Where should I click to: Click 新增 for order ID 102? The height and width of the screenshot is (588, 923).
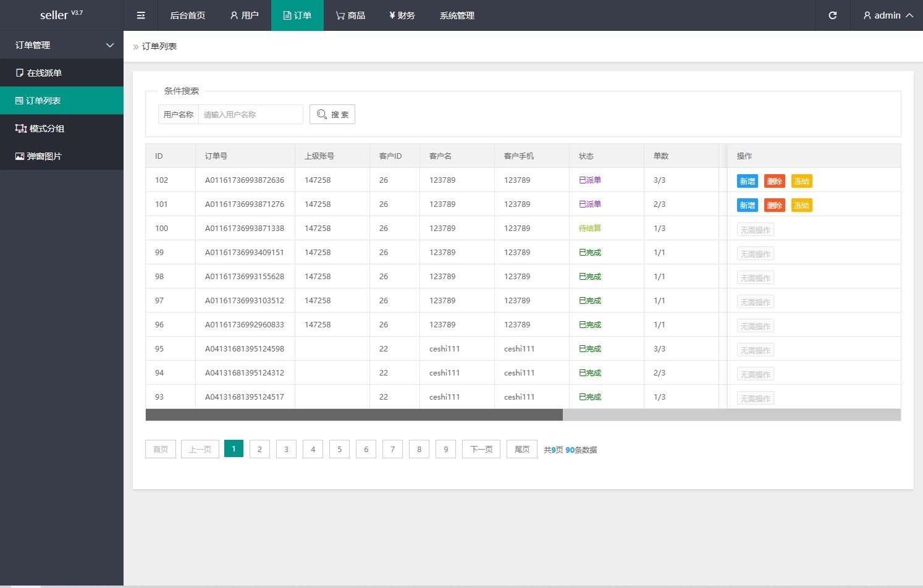coord(747,181)
